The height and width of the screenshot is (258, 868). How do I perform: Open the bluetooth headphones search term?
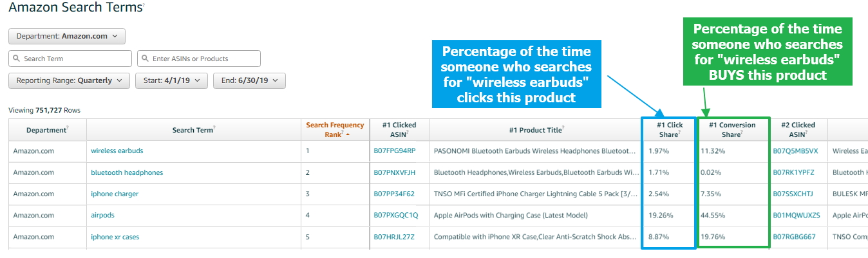127,172
